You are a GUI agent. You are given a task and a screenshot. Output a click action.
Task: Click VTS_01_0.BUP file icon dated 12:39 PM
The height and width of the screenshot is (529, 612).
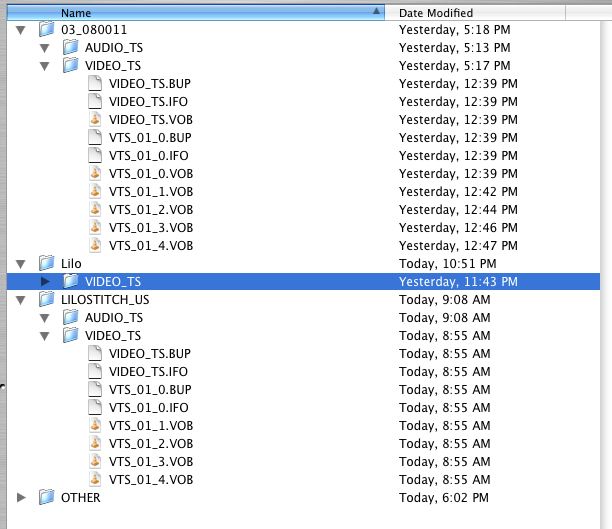click(x=95, y=137)
